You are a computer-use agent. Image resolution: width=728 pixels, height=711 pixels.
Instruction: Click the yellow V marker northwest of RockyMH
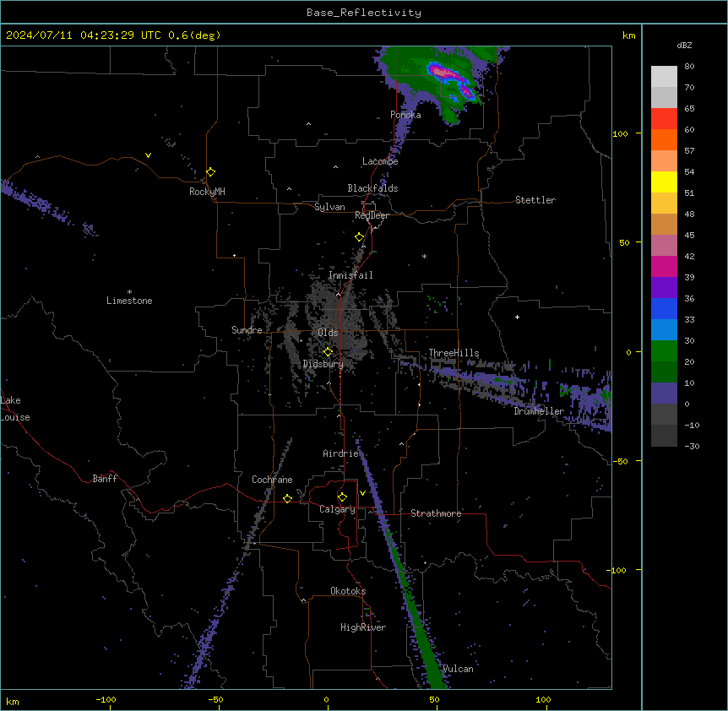148,155
